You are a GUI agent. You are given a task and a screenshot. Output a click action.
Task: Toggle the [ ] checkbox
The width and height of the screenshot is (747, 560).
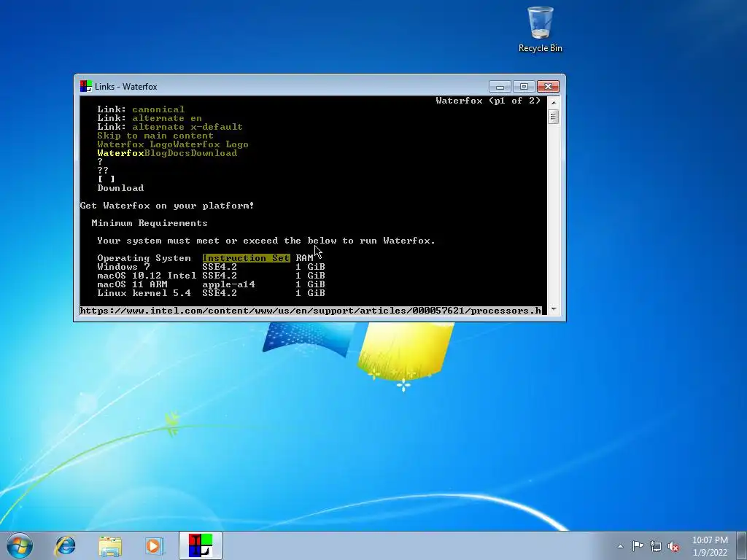pyautogui.click(x=107, y=179)
